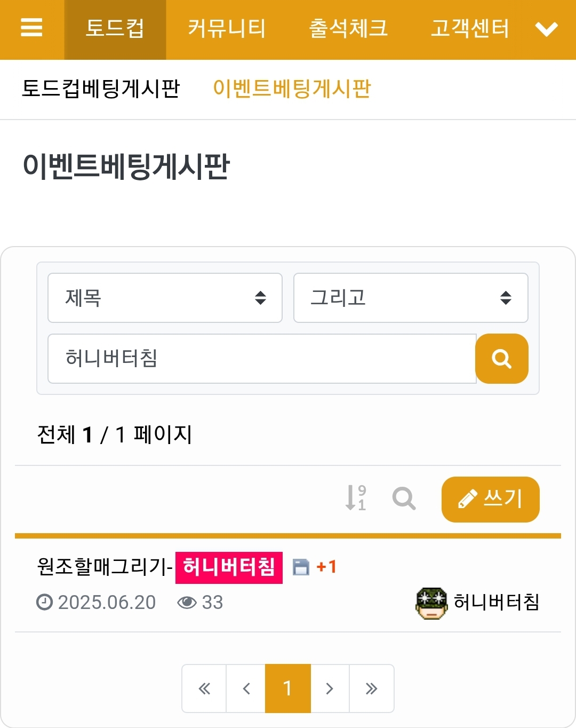Open the 그리고 operator dropdown
Image resolution: width=576 pixels, height=728 pixels.
point(411,298)
